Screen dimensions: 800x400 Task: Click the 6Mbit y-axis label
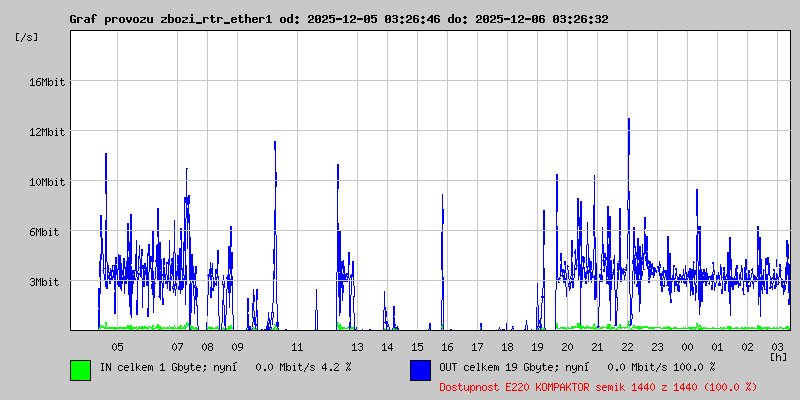click(46, 232)
